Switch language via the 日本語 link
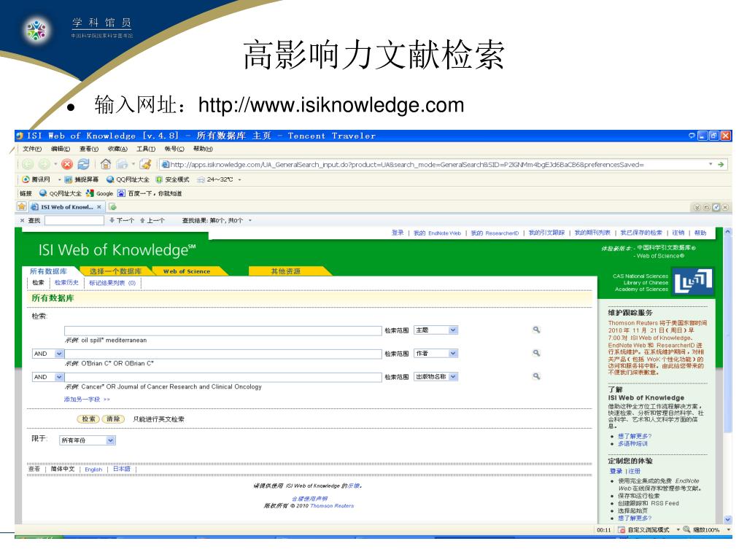Screen dimensions: 747x560 click(x=122, y=469)
